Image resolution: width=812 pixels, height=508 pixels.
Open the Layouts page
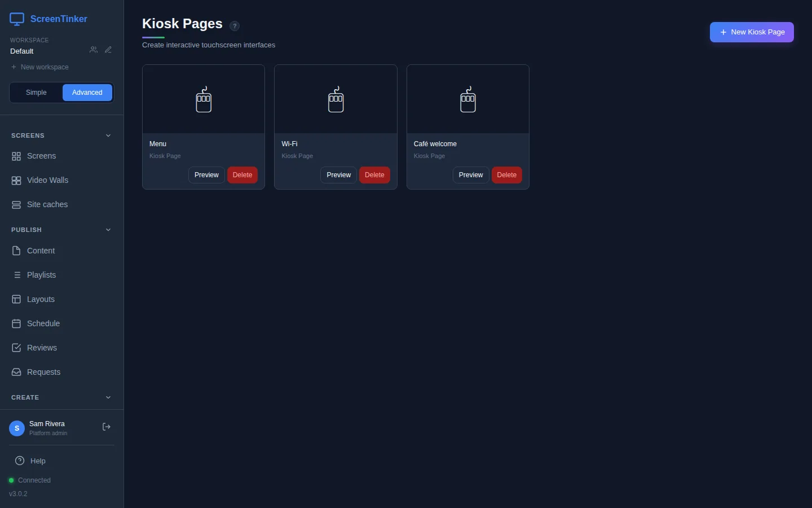[x=61, y=299]
